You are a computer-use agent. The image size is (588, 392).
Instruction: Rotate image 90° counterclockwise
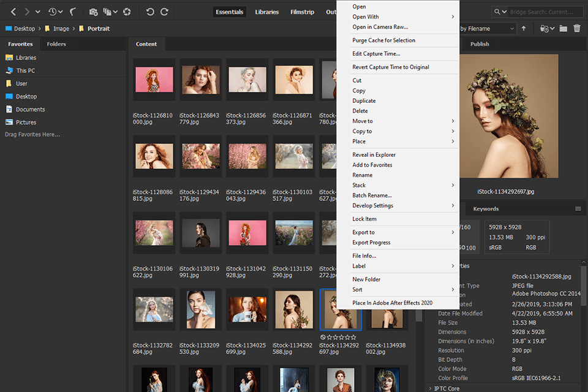151,12
